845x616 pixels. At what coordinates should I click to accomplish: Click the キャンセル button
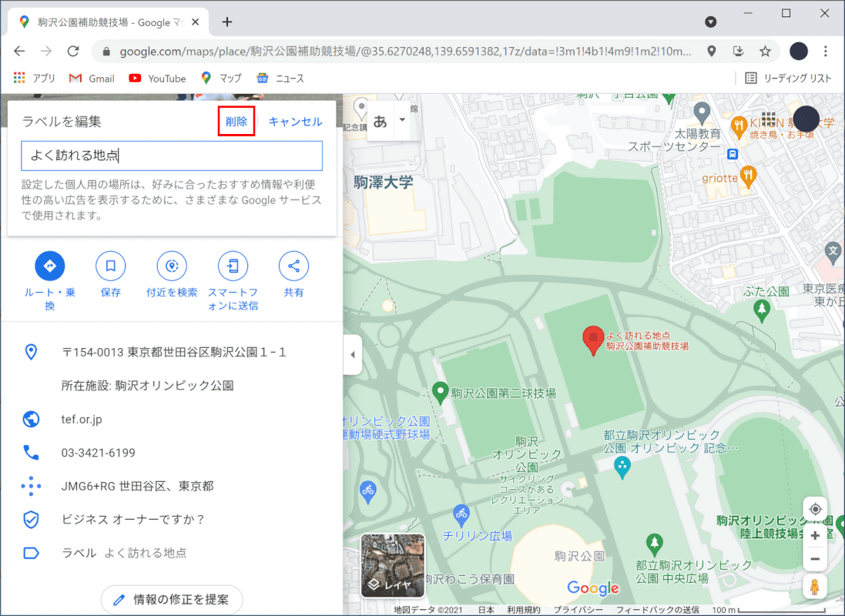tap(295, 121)
